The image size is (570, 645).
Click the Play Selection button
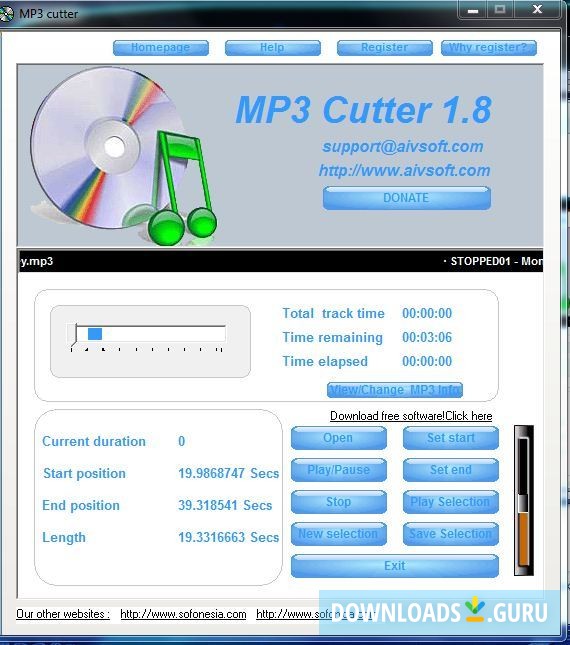451,502
